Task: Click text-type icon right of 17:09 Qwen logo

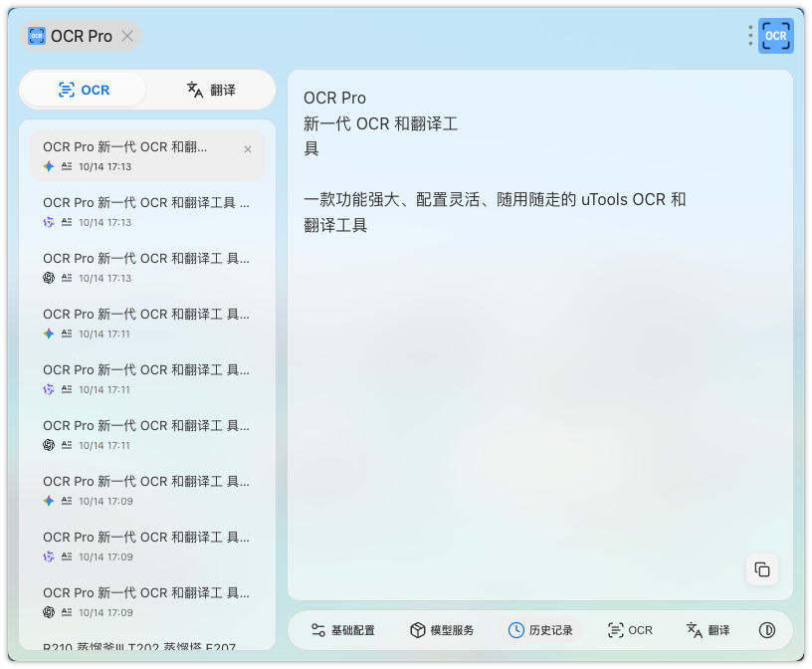Action: click(67, 557)
